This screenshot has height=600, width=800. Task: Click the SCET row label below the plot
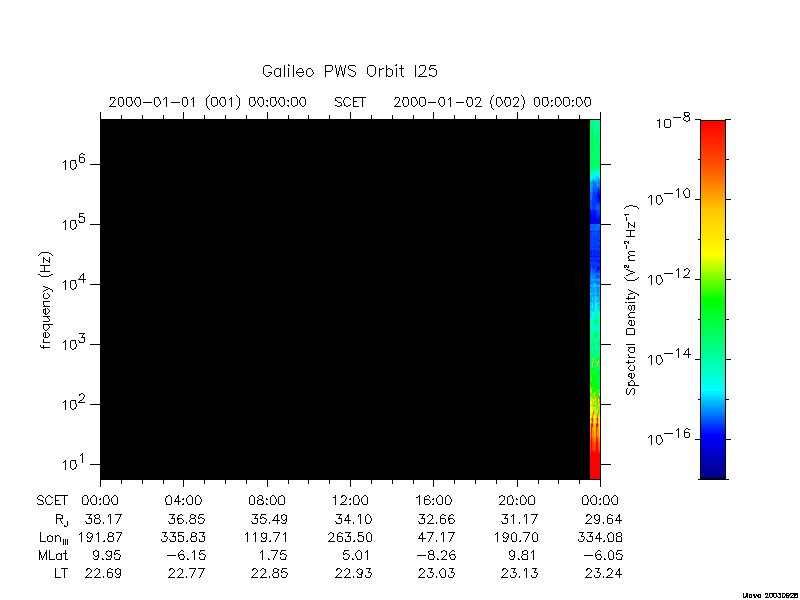click(x=52, y=501)
